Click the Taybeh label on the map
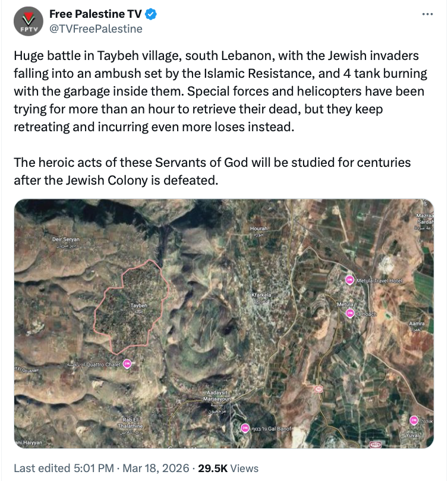Screen dimensions: 448x481 tap(138, 305)
